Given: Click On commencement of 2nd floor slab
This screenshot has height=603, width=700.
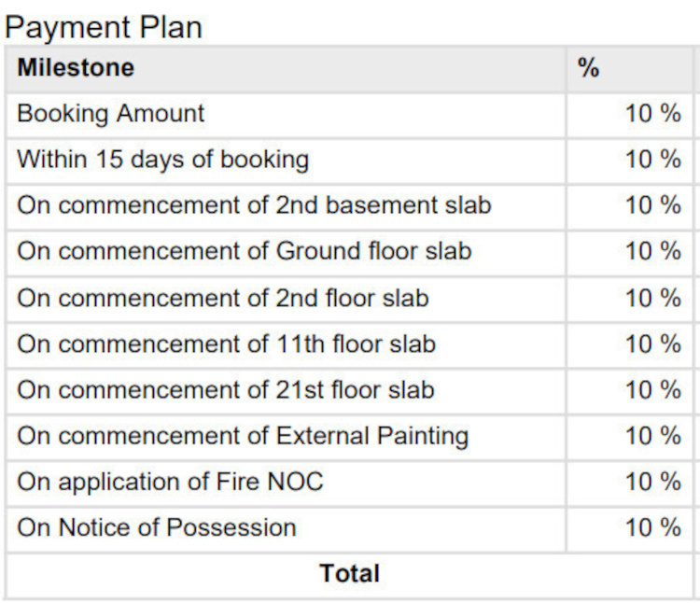Looking at the screenshot, I should tap(223, 298).
